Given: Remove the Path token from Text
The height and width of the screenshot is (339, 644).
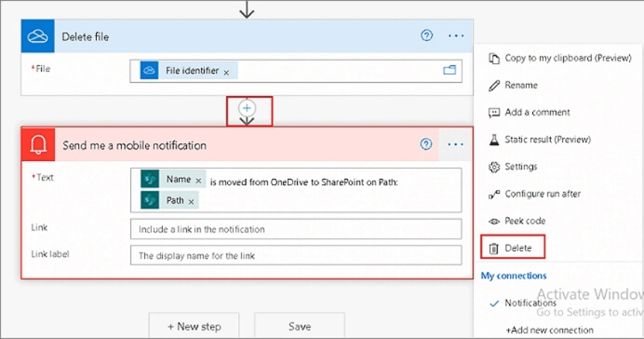Looking at the screenshot, I should 191,201.
